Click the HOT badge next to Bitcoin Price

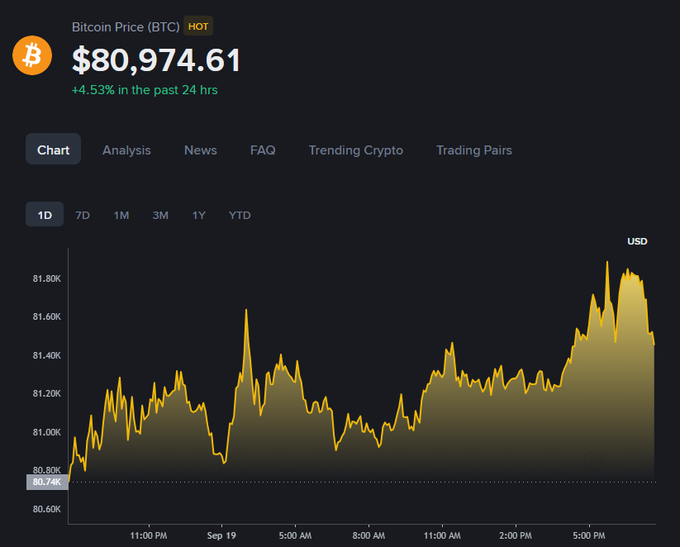pos(198,26)
